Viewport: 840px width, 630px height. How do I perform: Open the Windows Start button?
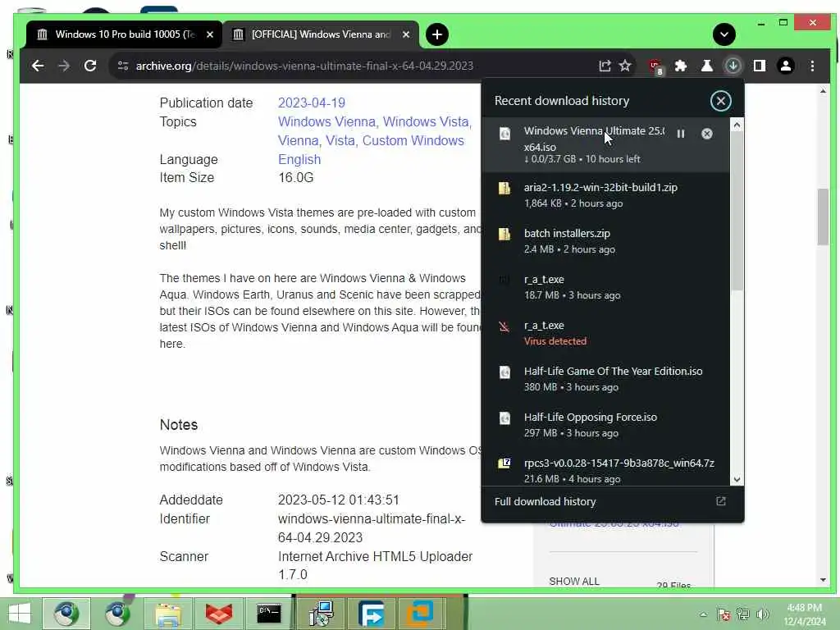coord(20,614)
